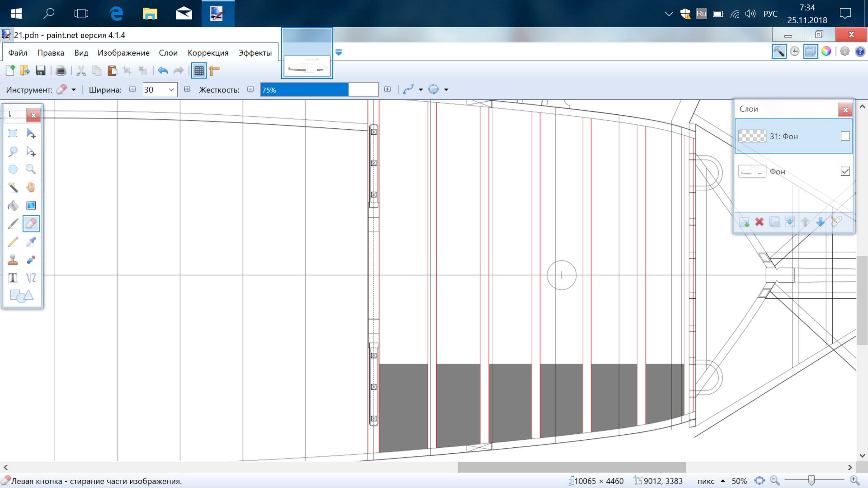Click the horizontal scrollbar thumb
Viewport: 868px width, 488px height.
tap(571, 467)
